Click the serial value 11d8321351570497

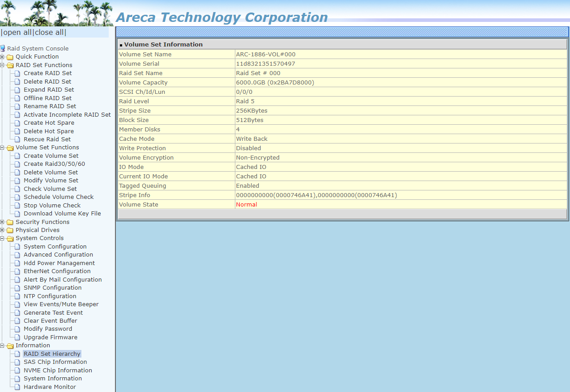(x=266, y=64)
